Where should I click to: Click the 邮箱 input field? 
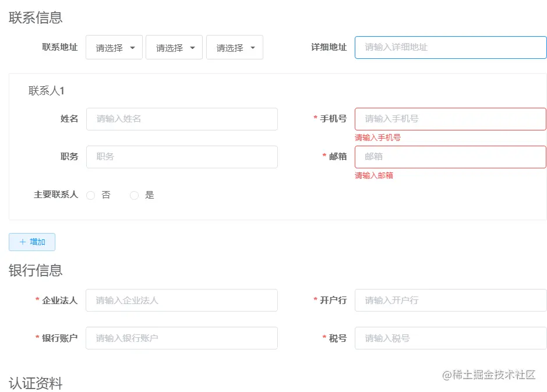[x=450, y=157]
